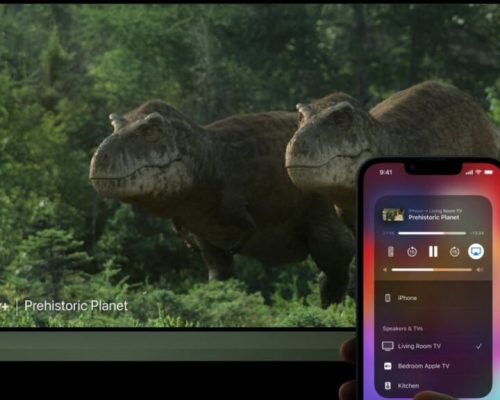500x400 pixels.
Task: Click the low volume speaker icon
Action: click(385, 270)
